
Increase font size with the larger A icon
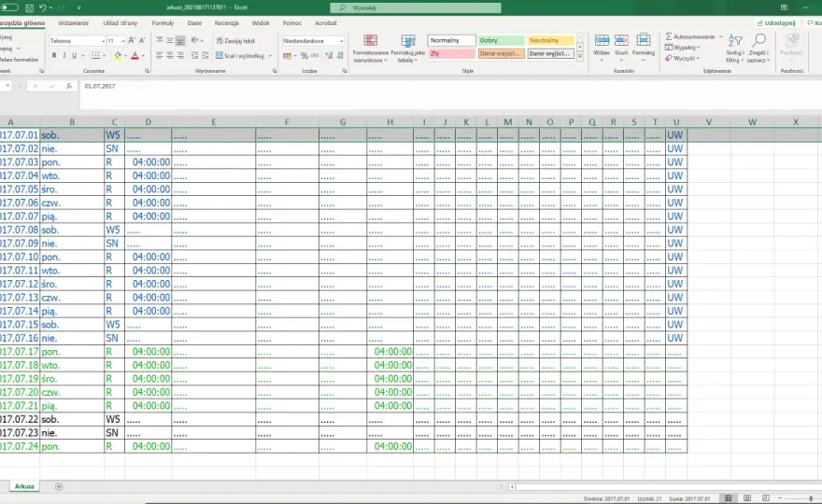coord(132,40)
